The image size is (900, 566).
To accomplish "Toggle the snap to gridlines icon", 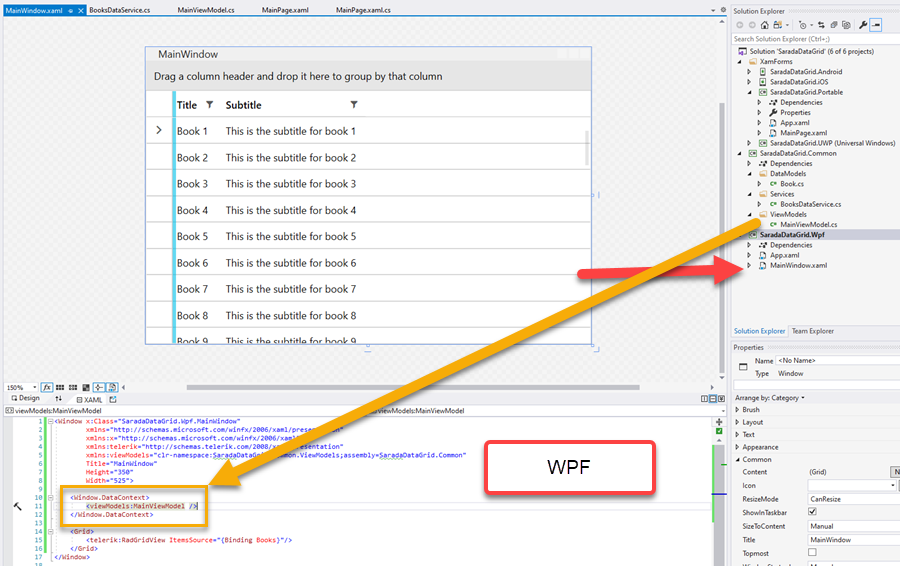I will [73, 387].
